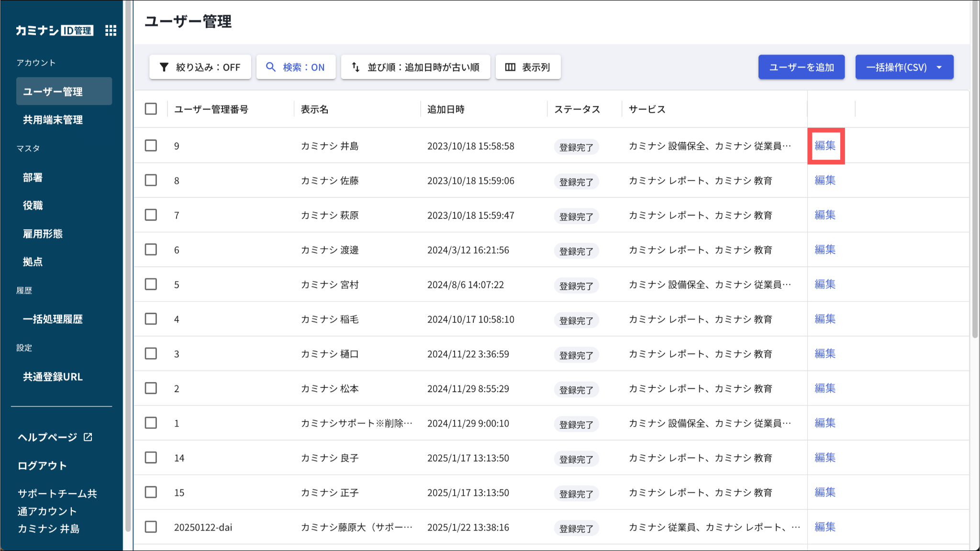This screenshot has width=980, height=551.
Task: Tick the checkbox for user 20250122-dai
Action: [151, 527]
